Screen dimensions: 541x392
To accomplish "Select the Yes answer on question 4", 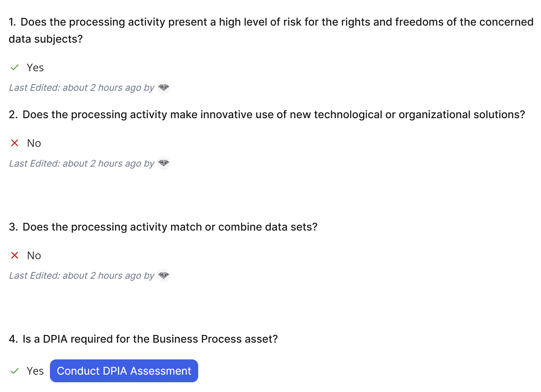I will tap(35, 371).
